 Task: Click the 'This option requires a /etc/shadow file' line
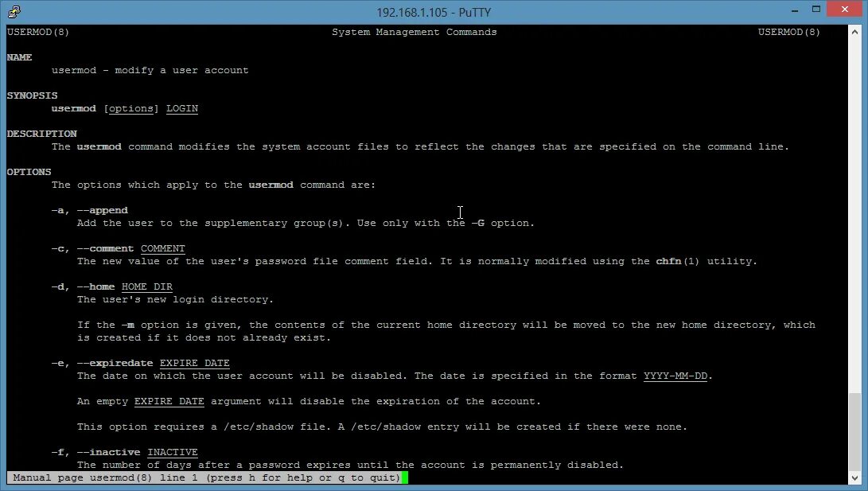[382, 427]
